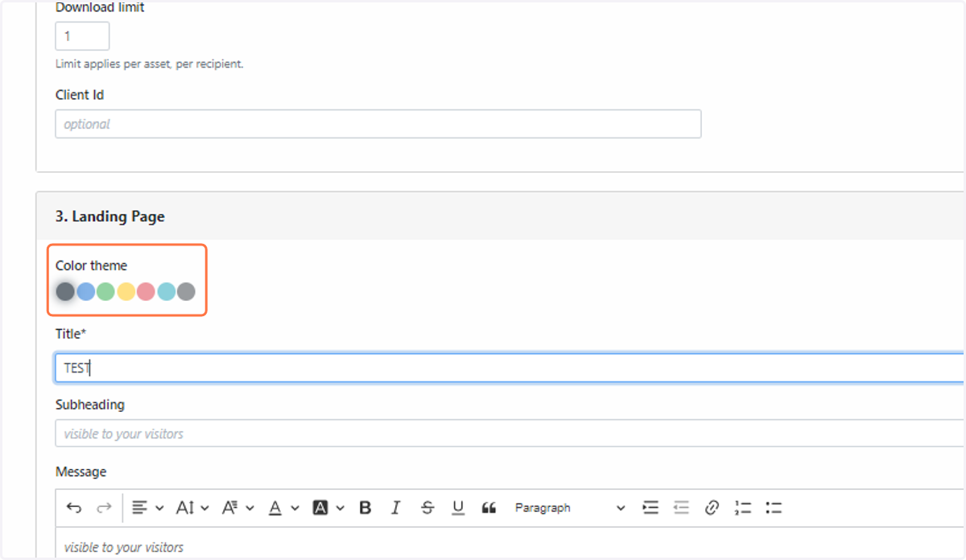Toggle italic formatting

point(395,508)
